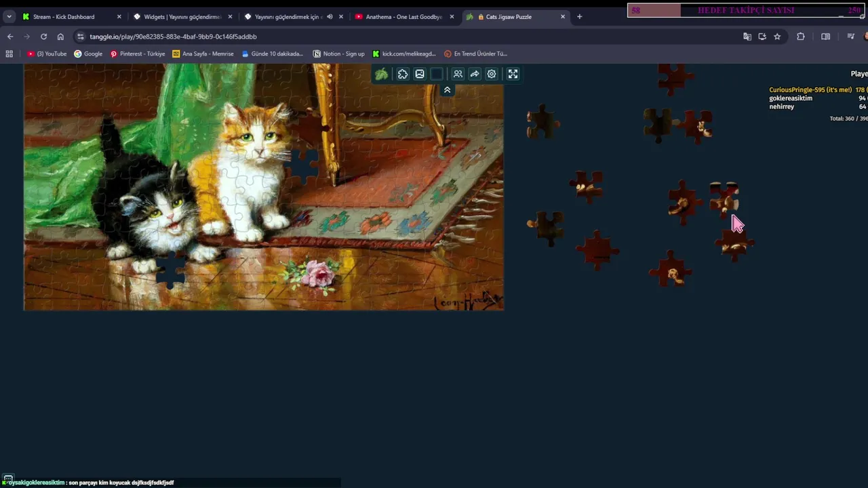Click the translate page icon
Screen dimensions: 868x488
(x=747, y=37)
